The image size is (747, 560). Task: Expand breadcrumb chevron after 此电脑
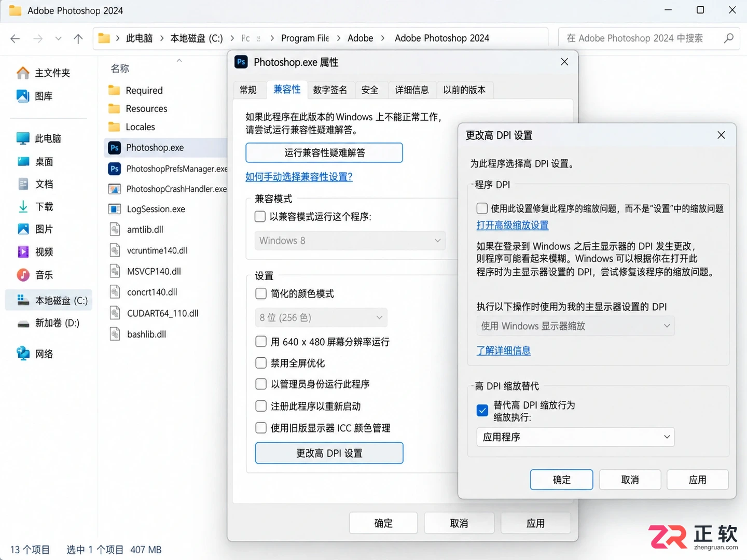(162, 38)
